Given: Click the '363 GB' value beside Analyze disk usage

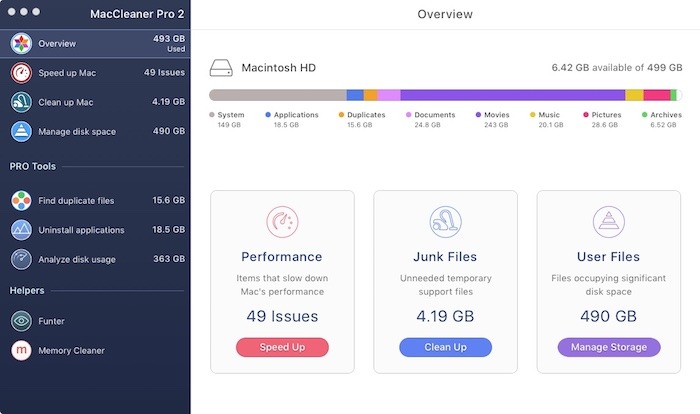Looking at the screenshot, I should point(169,259).
